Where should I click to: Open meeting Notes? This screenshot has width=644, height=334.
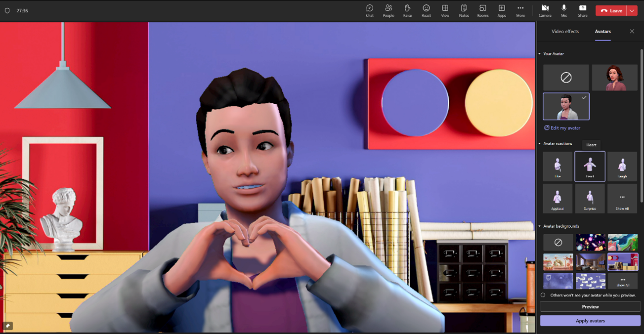tap(464, 10)
